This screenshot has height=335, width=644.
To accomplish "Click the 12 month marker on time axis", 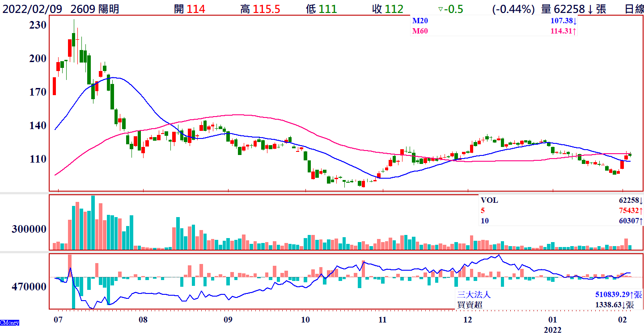I will coord(468,320).
